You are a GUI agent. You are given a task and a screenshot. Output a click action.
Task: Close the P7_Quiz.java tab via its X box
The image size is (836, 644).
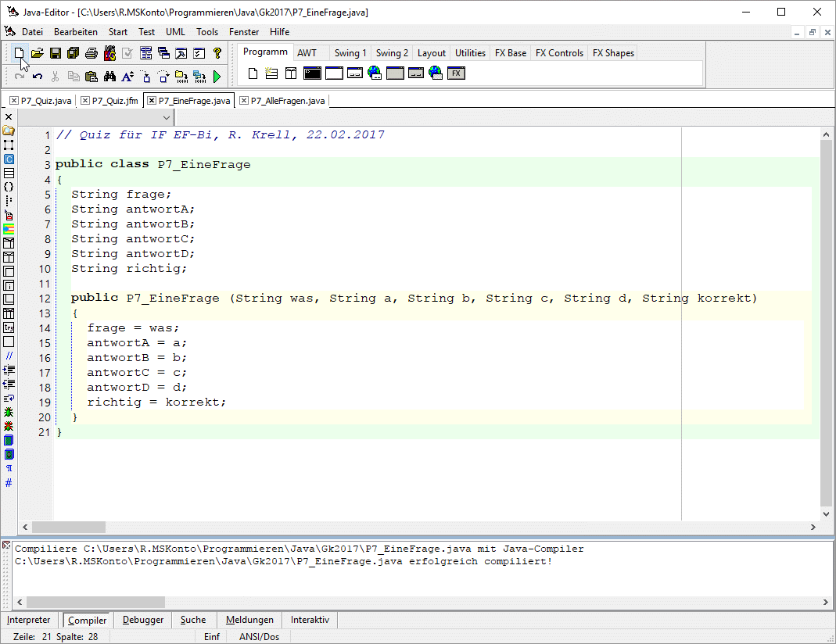click(13, 101)
